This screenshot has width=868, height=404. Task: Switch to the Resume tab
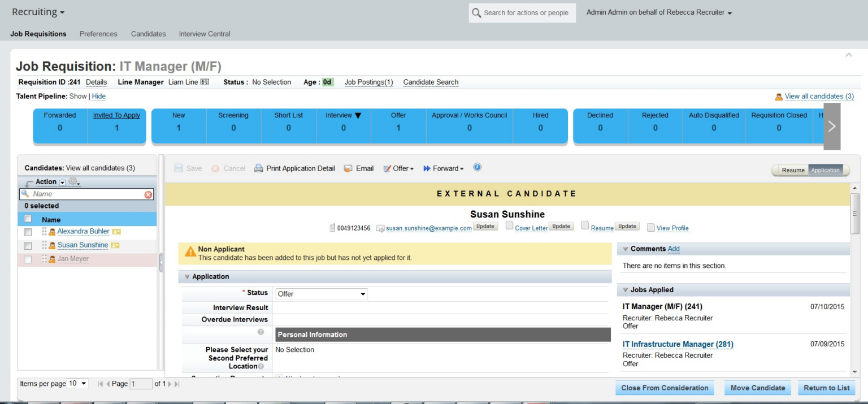coord(793,170)
